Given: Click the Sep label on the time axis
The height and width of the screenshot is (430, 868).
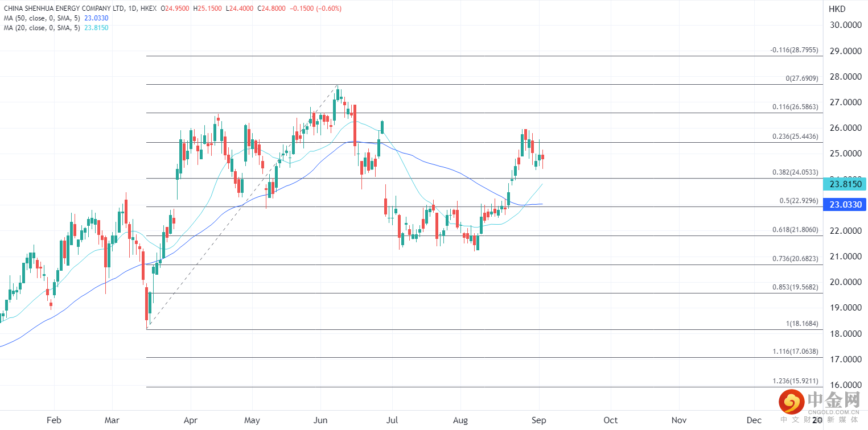Looking at the screenshot, I should 538,420.
